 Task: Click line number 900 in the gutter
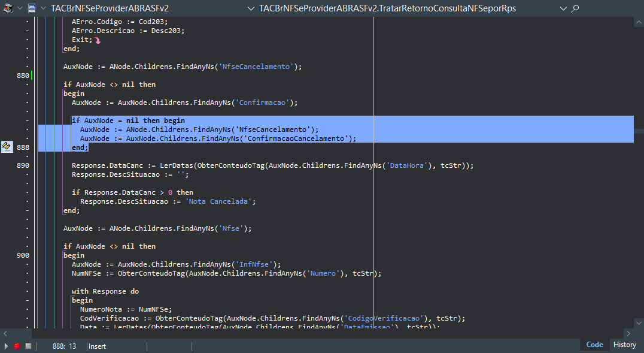[x=23, y=255]
